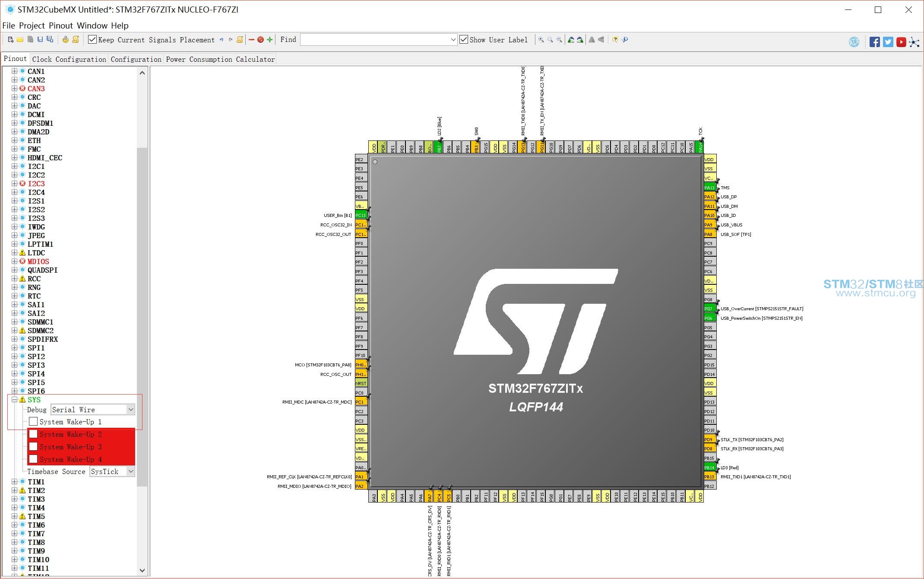Click the yellow question mark help icon
924x579 pixels.
coord(615,40)
